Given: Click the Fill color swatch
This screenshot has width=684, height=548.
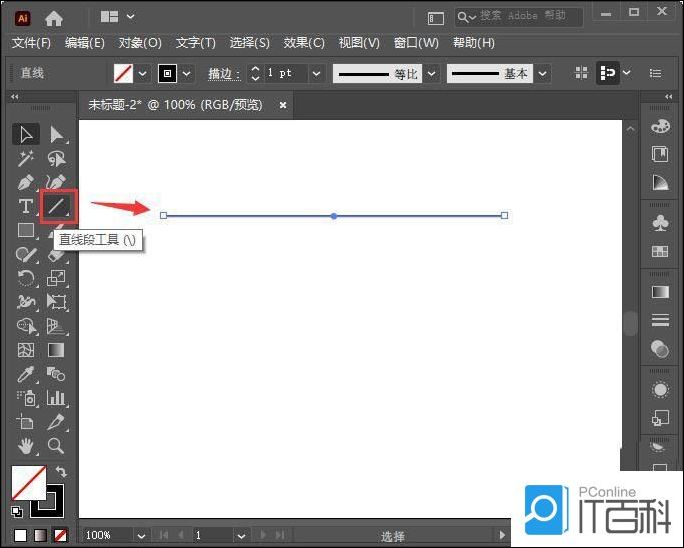Looking at the screenshot, I should 28,483.
